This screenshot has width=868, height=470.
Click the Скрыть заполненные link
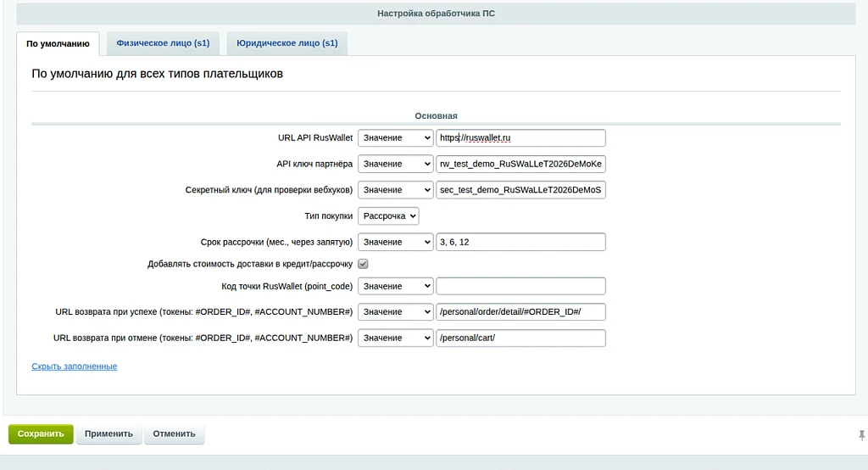tap(75, 366)
